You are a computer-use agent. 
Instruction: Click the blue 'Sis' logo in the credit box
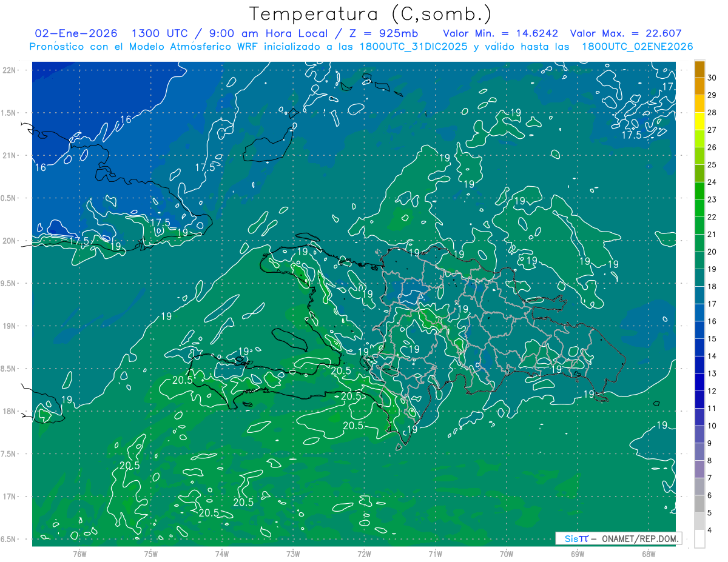click(572, 538)
